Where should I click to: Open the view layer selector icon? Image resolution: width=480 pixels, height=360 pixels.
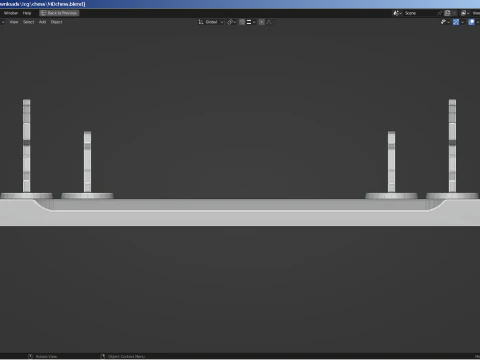pos(465,13)
